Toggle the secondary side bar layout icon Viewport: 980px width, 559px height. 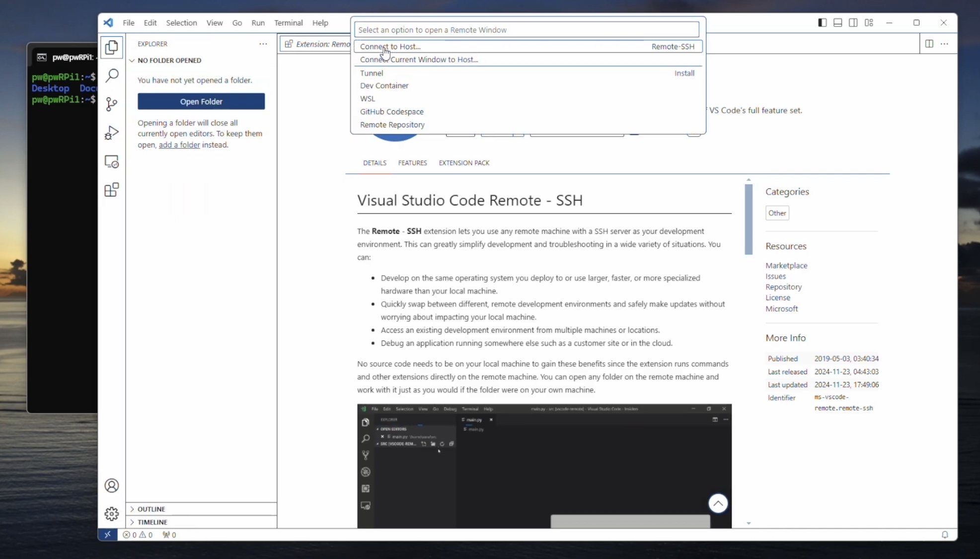pyautogui.click(x=853, y=22)
